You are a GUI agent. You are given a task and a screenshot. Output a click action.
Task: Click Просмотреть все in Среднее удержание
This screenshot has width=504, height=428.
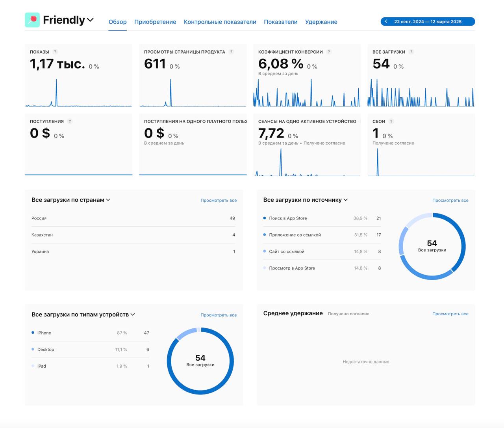pyautogui.click(x=450, y=314)
